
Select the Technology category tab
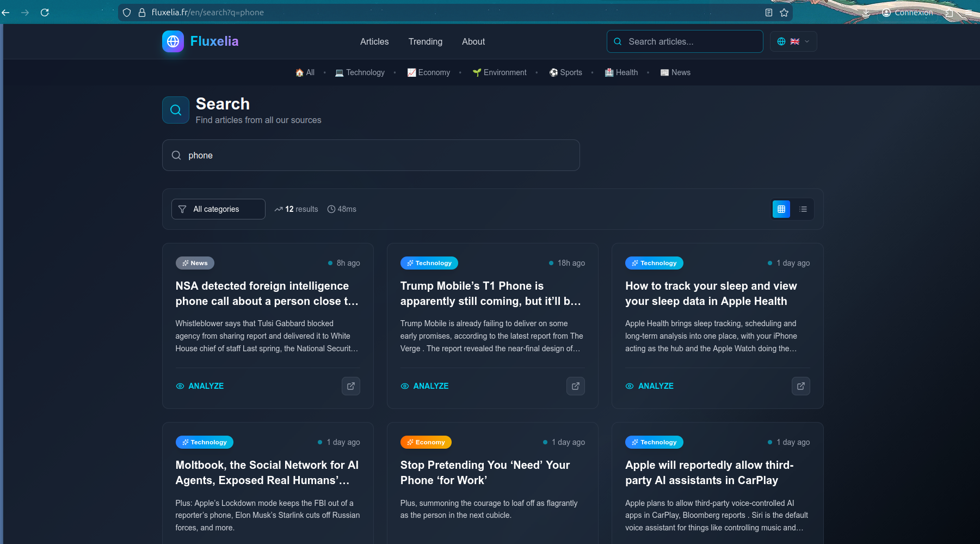coord(360,72)
